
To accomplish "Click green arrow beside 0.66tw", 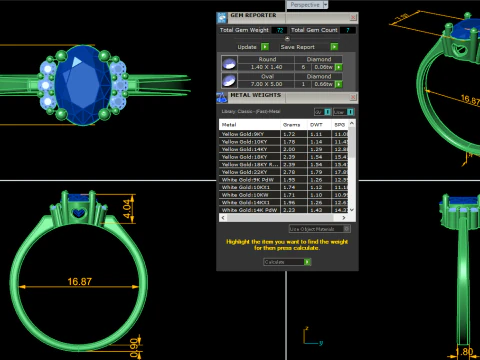I will (x=339, y=84).
